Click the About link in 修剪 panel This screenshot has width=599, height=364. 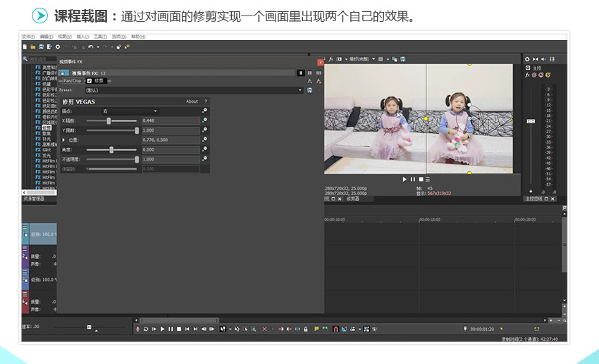(192, 101)
